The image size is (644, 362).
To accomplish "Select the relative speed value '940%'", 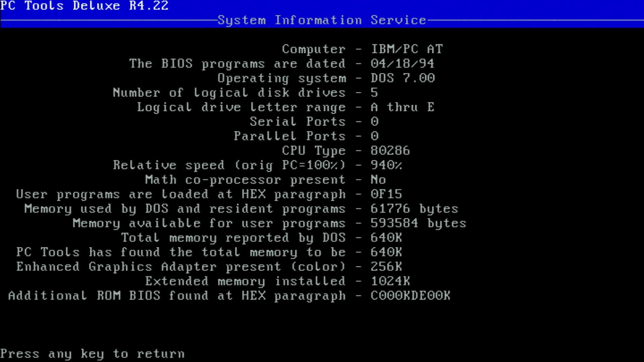I will [386, 165].
